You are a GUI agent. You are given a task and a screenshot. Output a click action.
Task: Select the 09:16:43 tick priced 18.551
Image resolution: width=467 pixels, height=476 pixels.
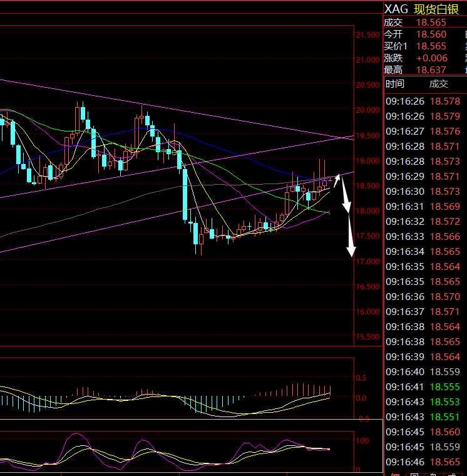423,416
